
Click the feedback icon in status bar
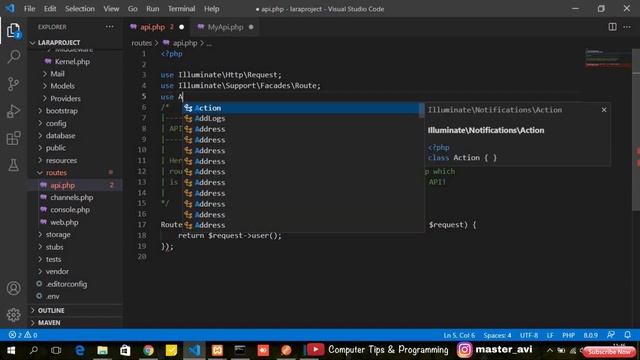pyautogui.click(x=611, y=335)
